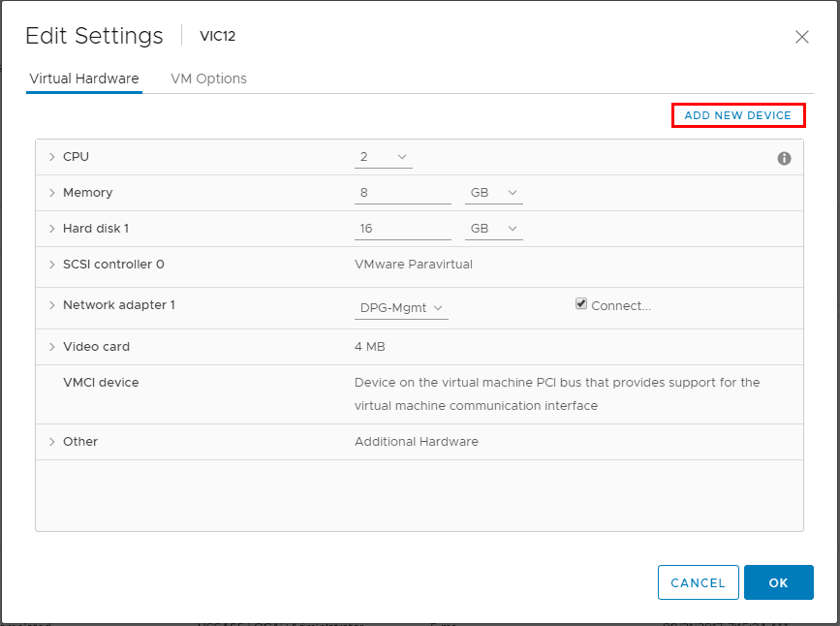This screenshot has width=840, height=626.
Task: Switch to the Virtual Hardware tab
Action: [84, 78]
